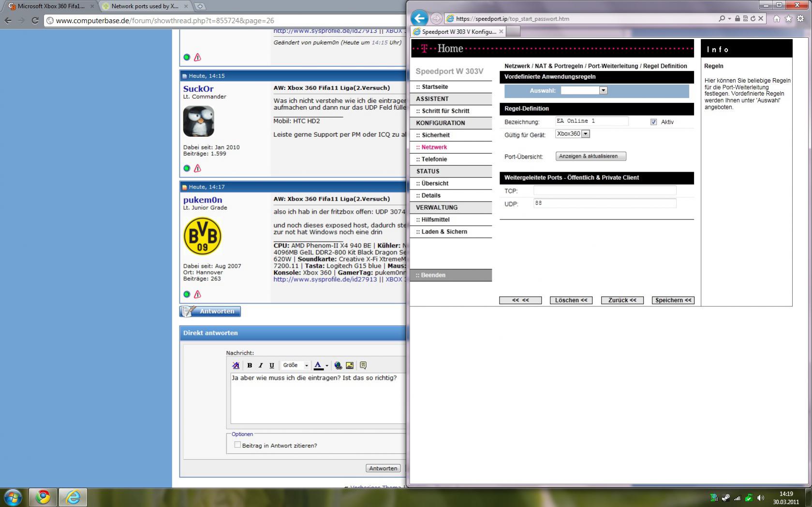The height and width of the screenshot is (507, 812).
Task: Toggle italic in the reply editor
Action: (x=261, y=365)
